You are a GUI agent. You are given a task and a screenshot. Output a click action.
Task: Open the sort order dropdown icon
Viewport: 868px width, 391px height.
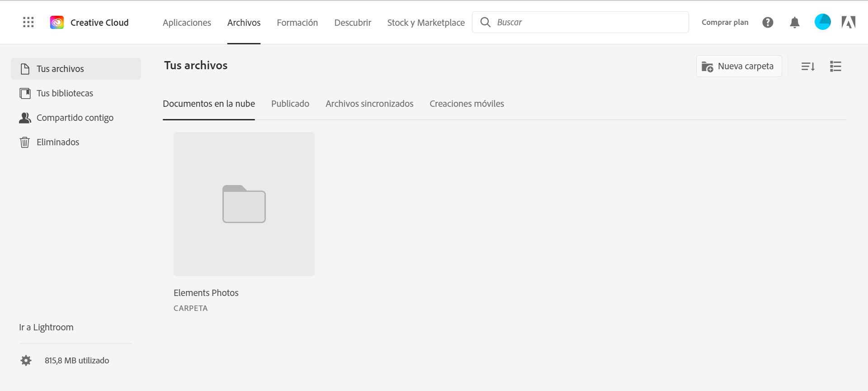808,67
